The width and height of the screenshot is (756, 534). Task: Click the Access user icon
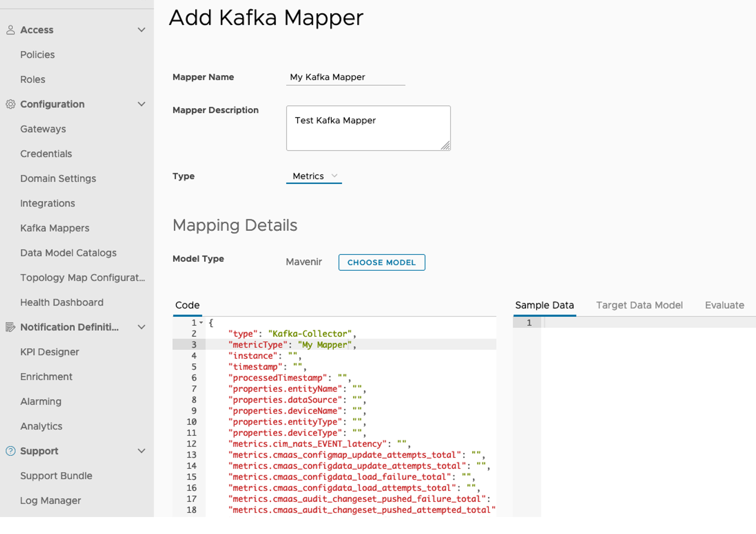[10, 30]
